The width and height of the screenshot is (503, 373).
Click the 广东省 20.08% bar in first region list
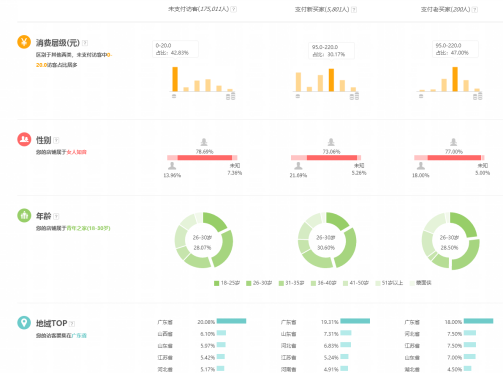coord(231,321)
